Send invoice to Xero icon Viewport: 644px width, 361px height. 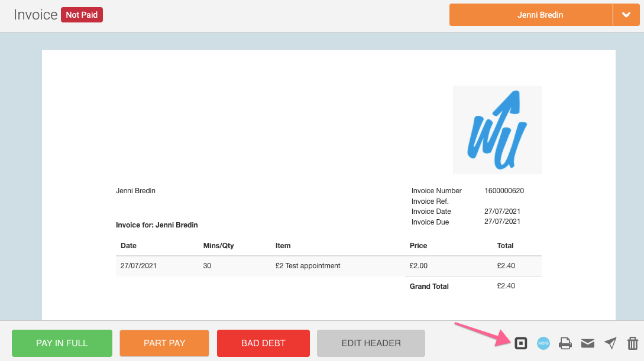click(x=543, y=343)
